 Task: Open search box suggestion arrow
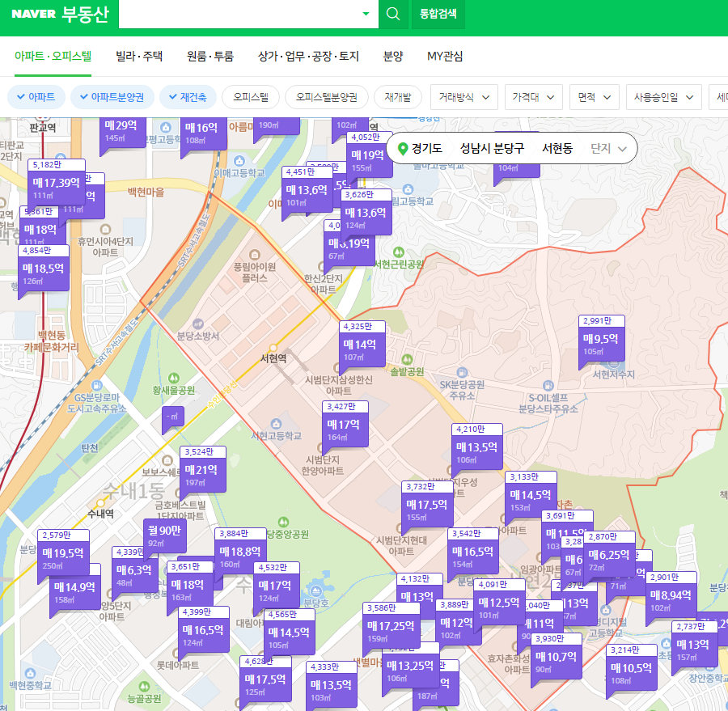(366, 14)
